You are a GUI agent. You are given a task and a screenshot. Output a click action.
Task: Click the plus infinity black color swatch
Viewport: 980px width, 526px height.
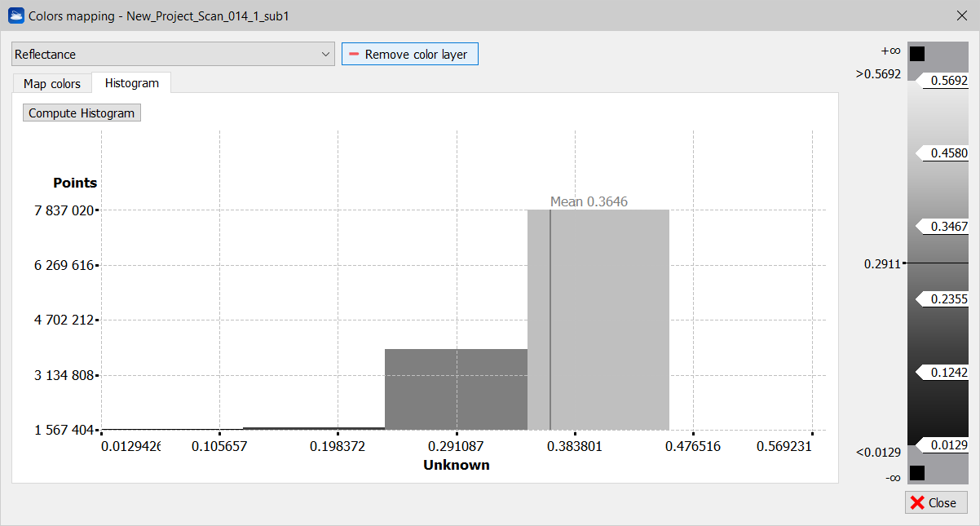coord(917,54)
